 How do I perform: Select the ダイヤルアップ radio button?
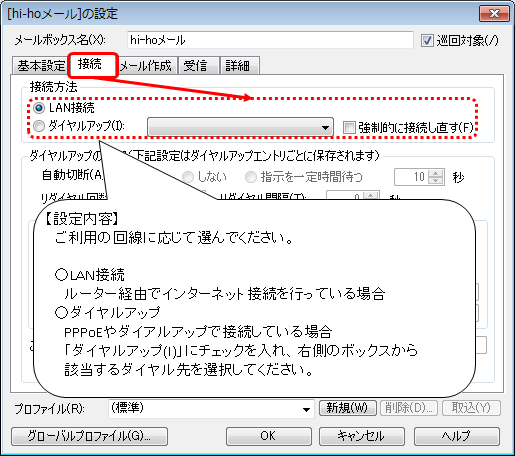[x=39, y=126]
